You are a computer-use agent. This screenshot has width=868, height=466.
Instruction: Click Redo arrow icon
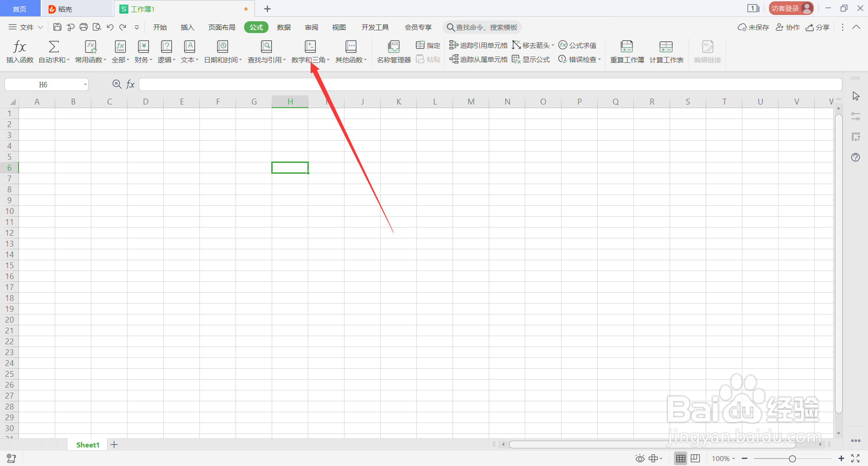123,27
